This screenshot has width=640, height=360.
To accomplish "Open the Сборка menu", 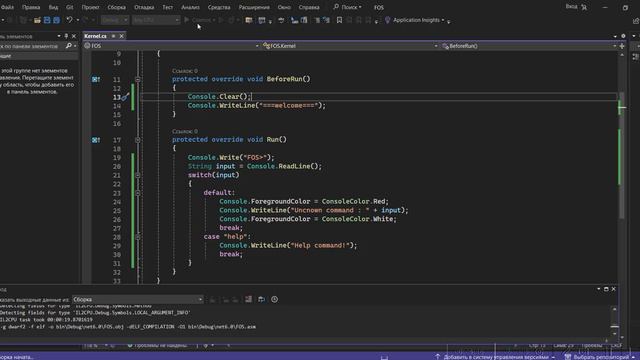I will coord(116,7).
